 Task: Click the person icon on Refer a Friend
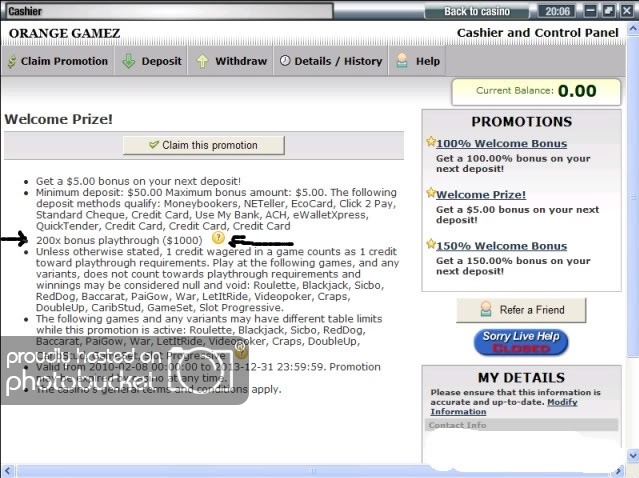[485, 309]
